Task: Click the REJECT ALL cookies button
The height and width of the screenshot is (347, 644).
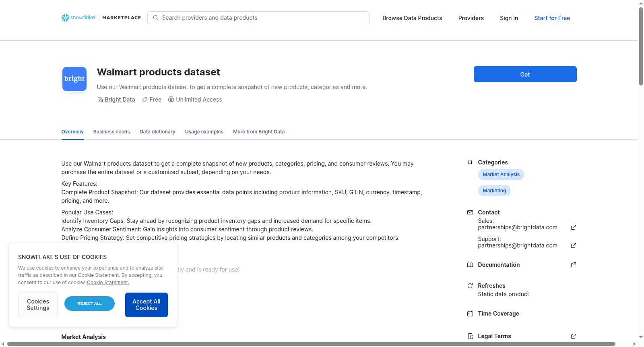Action: coord(89,303)
